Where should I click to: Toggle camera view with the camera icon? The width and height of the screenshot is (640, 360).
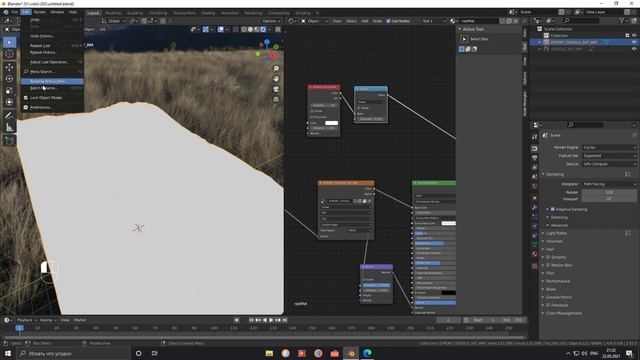pos(276,89)
